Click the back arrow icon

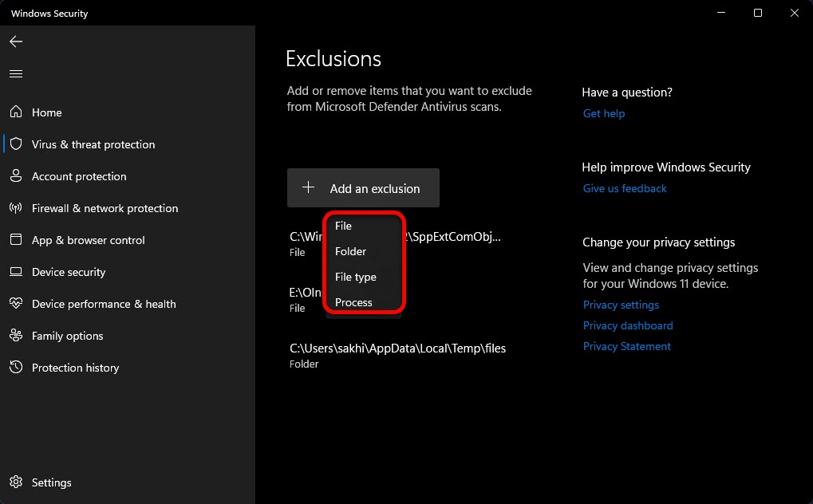16,41
